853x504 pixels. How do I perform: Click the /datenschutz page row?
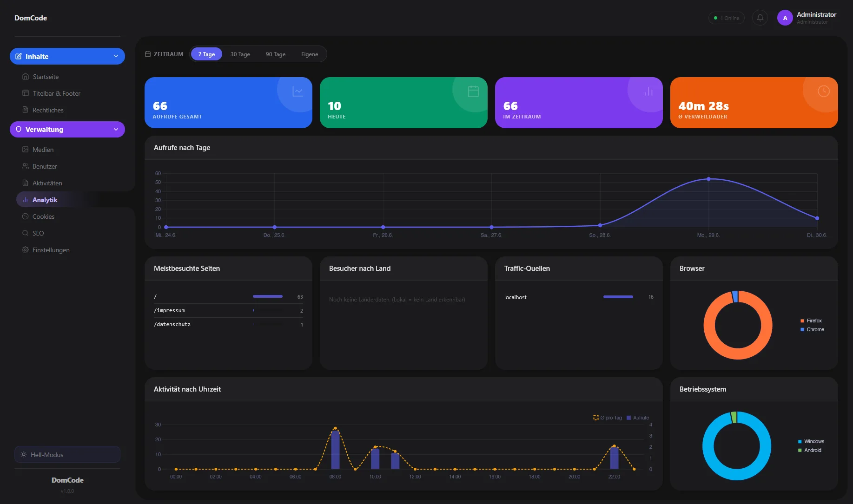[228, 324]
